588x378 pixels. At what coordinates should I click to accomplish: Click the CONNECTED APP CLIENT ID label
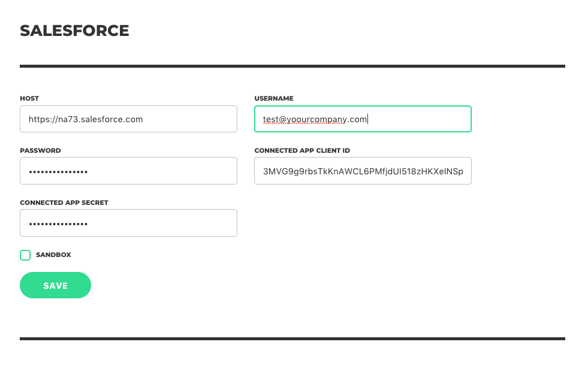[x=302, y=150]
